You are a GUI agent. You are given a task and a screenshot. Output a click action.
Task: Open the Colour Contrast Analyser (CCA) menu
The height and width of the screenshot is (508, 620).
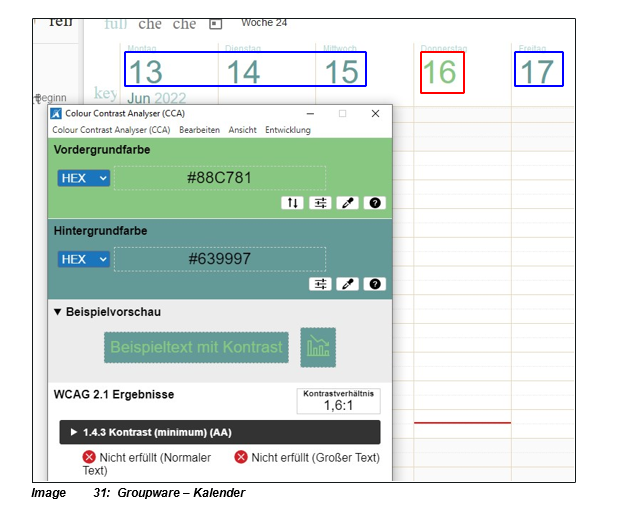(x=111, y=130)
